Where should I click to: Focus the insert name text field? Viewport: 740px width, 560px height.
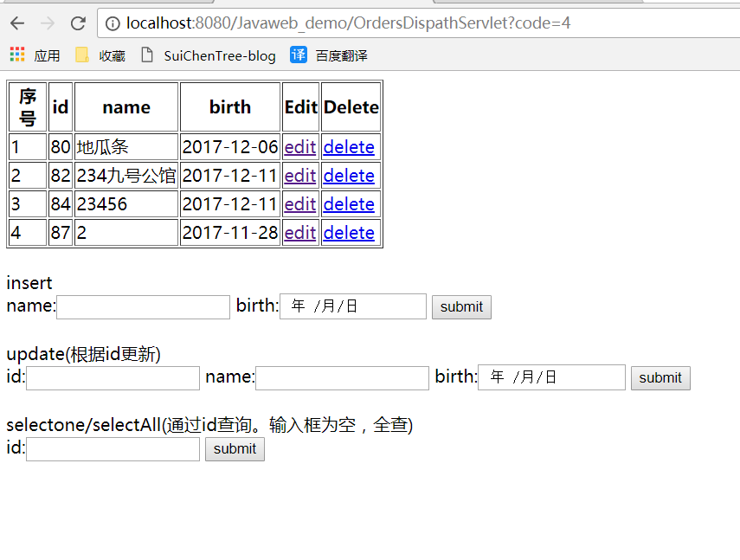tap(143, 306)
